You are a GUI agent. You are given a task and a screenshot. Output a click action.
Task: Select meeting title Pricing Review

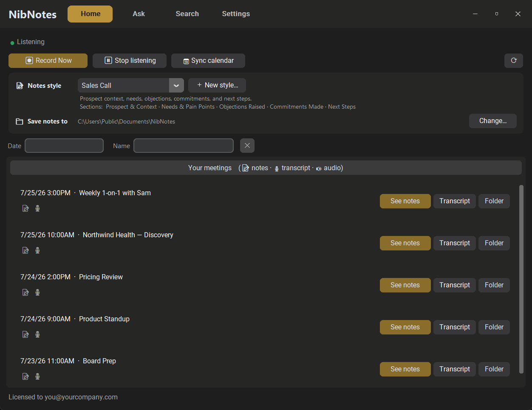click(x=101, y=277)
